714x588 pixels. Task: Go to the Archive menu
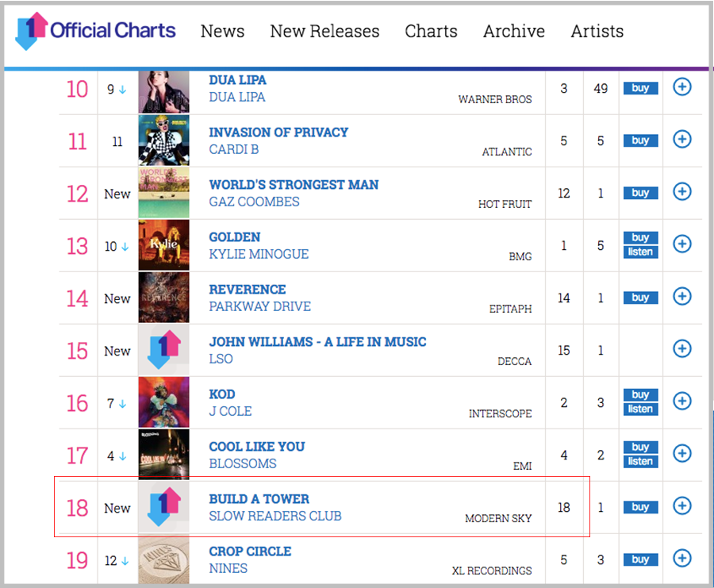coord(514,32)
